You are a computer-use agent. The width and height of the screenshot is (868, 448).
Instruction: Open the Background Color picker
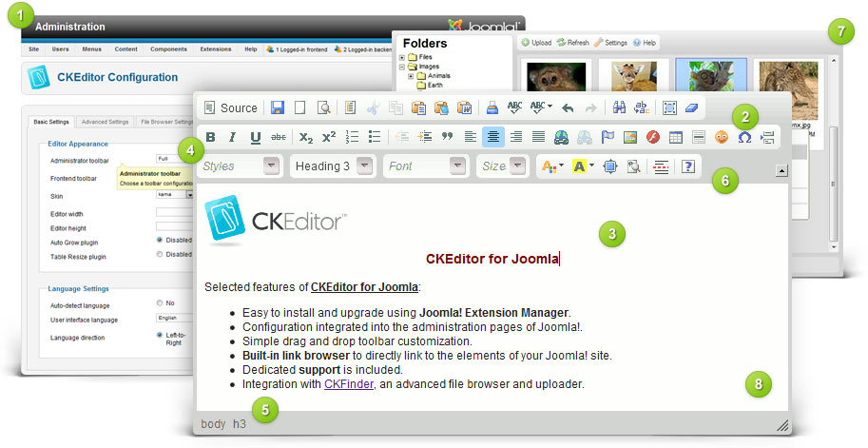583,166
